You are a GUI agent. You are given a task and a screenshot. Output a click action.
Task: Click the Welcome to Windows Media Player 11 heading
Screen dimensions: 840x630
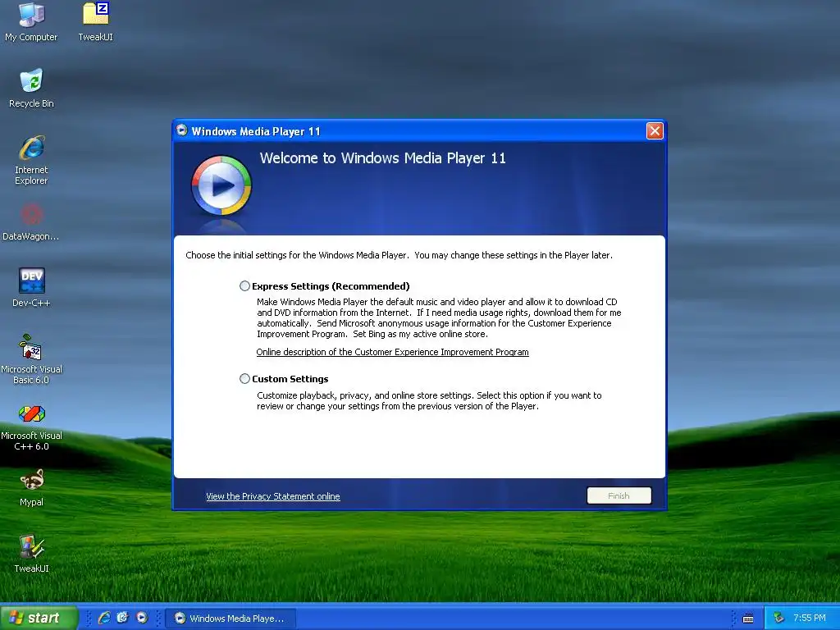(x=382, y=158)
